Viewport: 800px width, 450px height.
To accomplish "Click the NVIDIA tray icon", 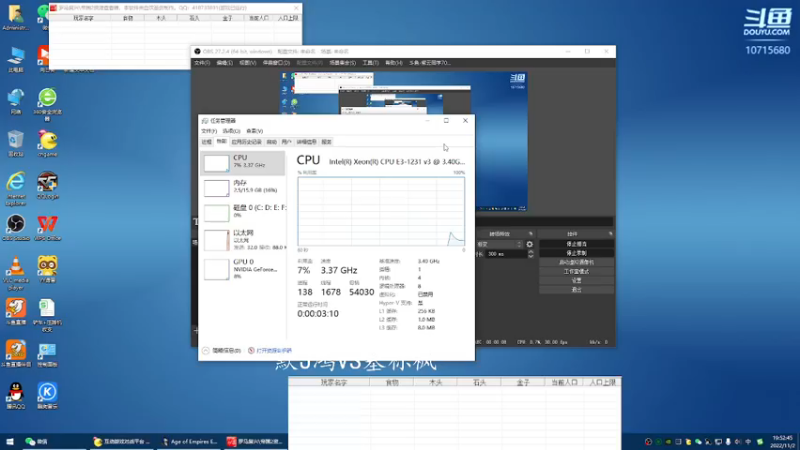I will (x=668, y=442).
